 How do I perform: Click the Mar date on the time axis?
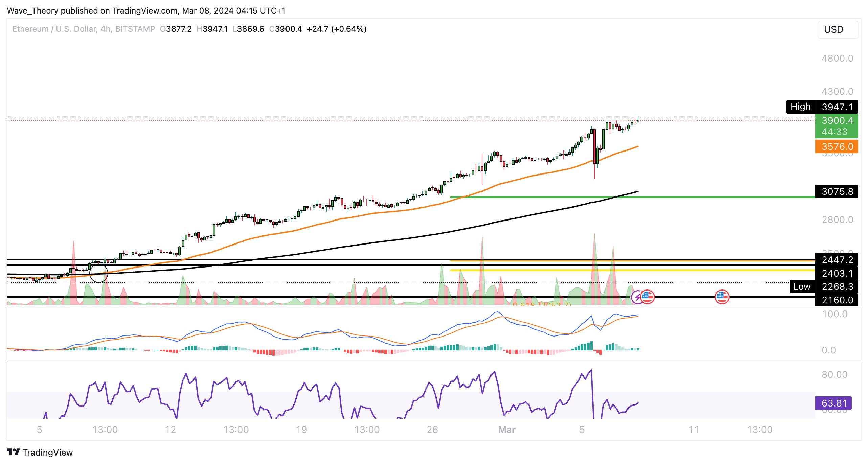click(x=507, y=430)
